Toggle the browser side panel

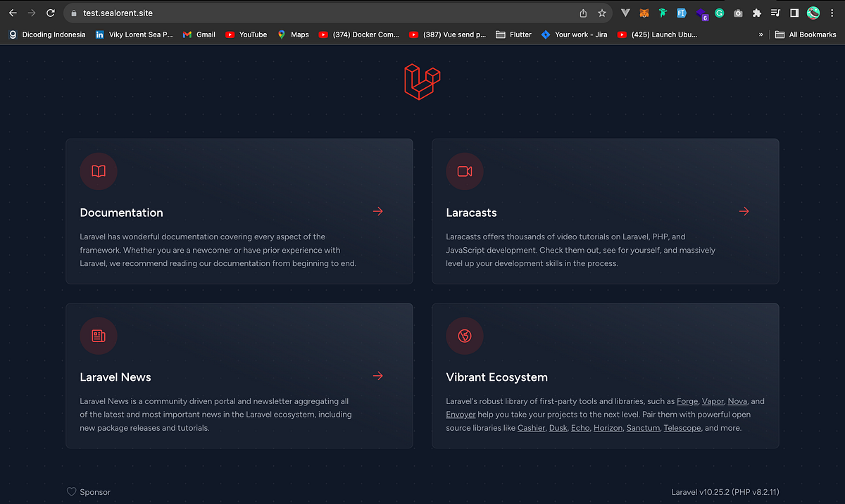[x=794, y=13]
